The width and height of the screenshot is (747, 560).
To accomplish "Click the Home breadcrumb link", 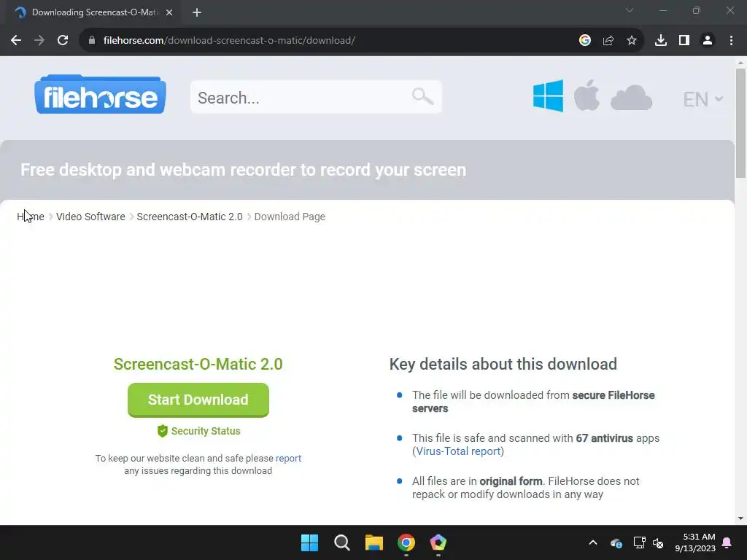I will (x=31, y=217).
